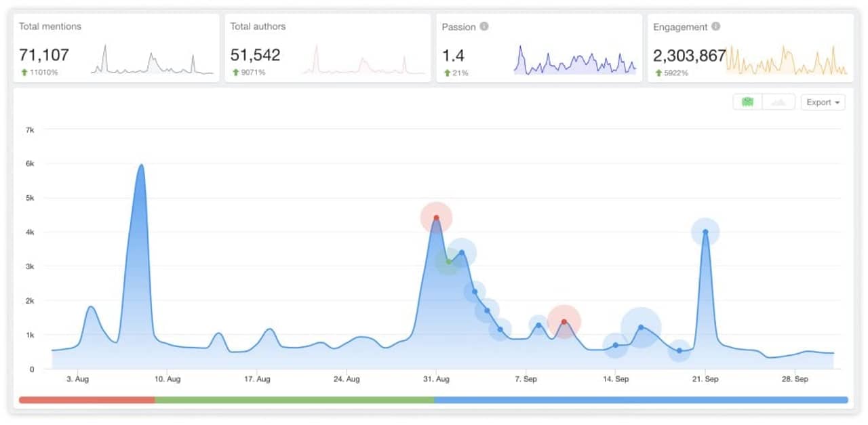Image resolution: width=868 pixels, height=425 pixels.
Task: Toggle the green chart view button
Action: click(747, 102)
